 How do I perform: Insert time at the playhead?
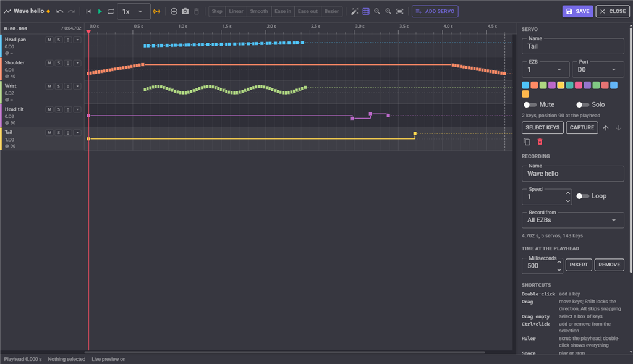click(579, 265)
